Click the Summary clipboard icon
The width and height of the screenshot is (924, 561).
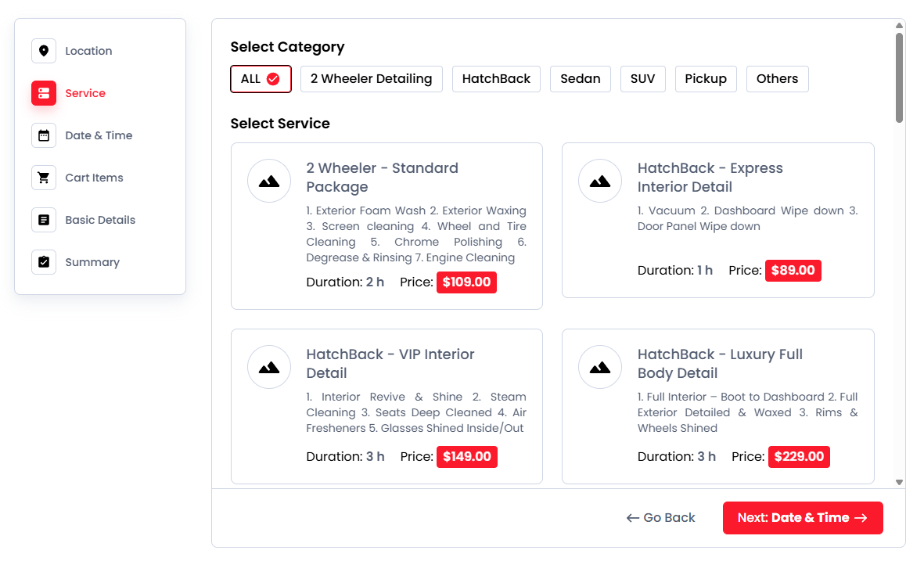[x=44, y=262]
